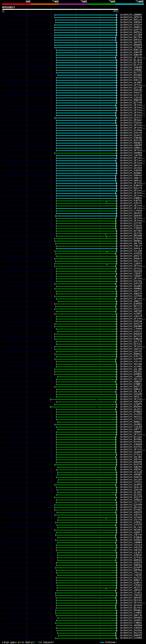
Task: Select hit UniRef100_A8LTM4
Action: click(131, 244)
